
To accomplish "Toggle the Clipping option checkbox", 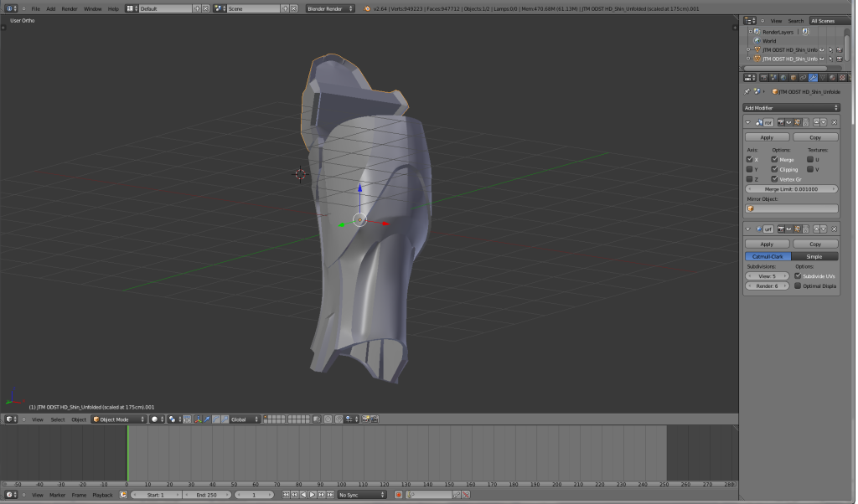I will (x=775, y=169).
